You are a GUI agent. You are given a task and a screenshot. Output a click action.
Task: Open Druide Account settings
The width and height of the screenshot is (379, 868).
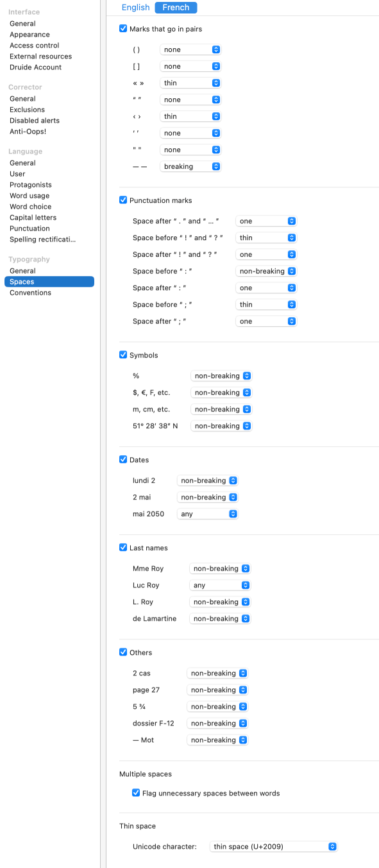click(x=35, y=67)
